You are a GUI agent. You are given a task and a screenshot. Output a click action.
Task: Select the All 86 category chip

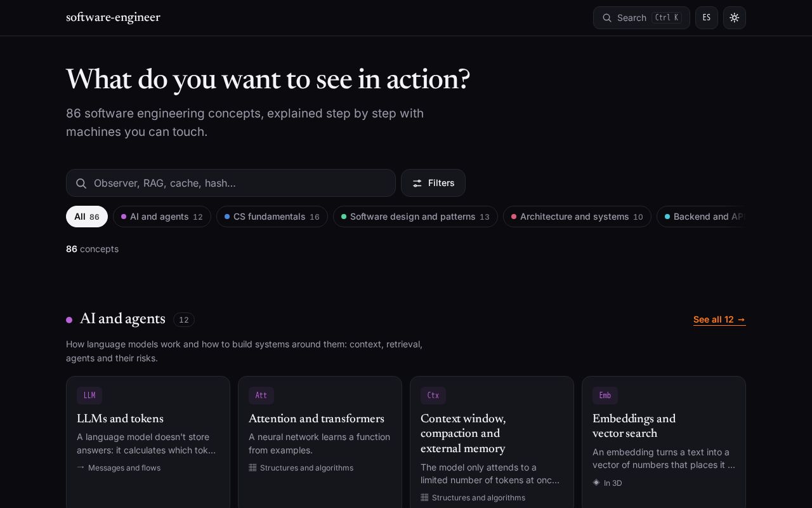(x=87, y=217)
